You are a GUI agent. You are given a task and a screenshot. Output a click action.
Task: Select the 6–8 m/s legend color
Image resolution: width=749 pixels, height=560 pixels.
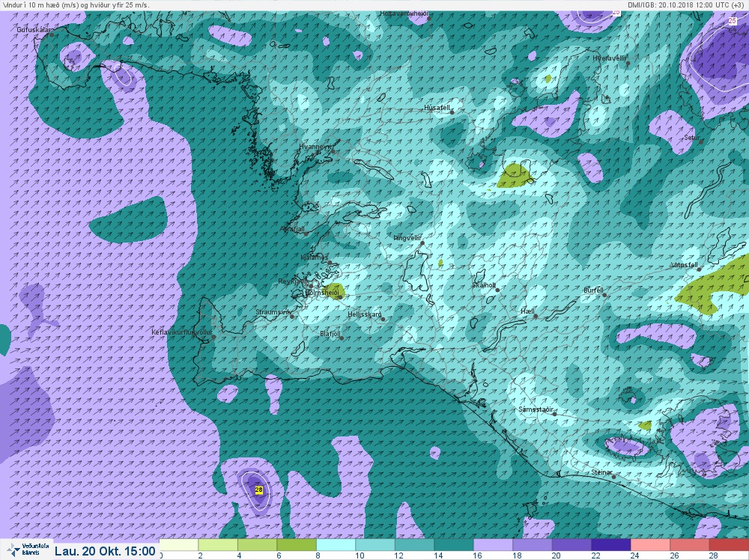(x=297, y=545)
